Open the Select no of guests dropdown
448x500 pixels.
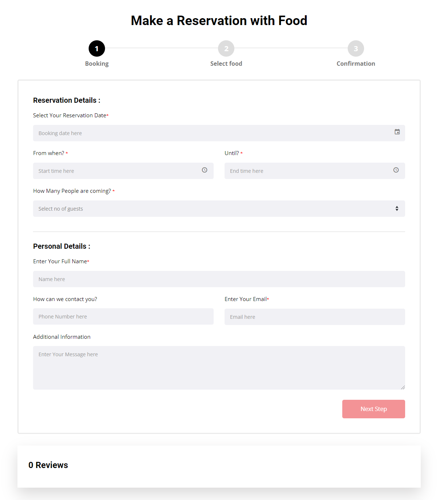219,208
